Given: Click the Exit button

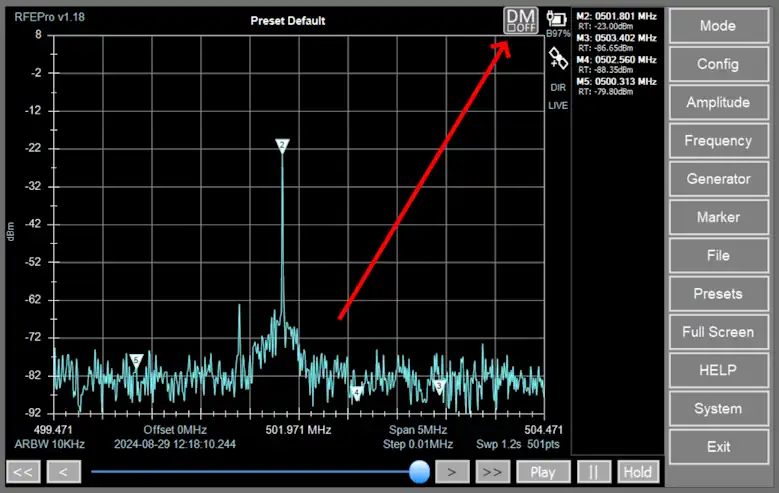Looking at the screenshot, I should pyautogui.click(x=718, y=447).
